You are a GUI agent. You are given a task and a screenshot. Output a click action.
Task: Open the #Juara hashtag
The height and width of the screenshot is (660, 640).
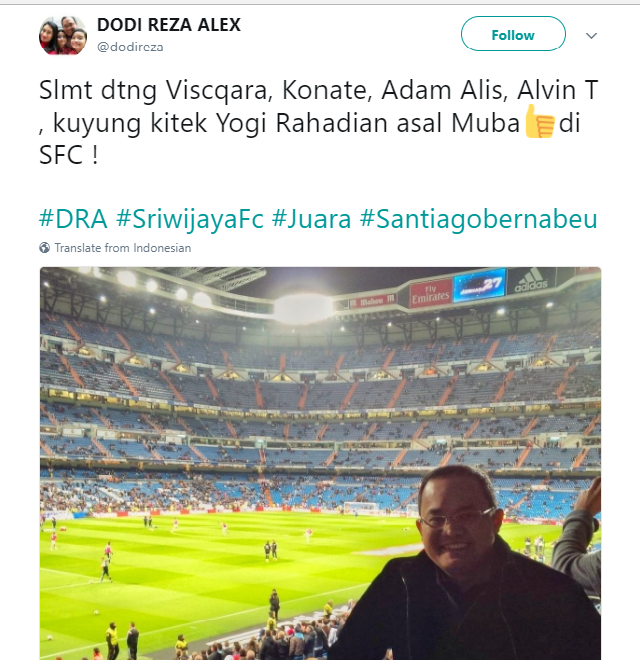click(311, 219)
